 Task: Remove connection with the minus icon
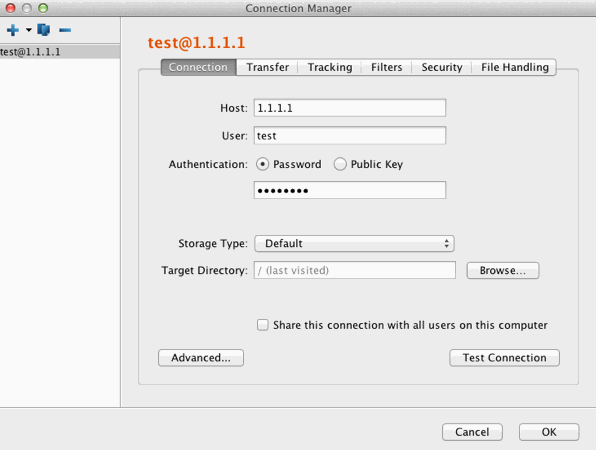click(x=65, y=30)
